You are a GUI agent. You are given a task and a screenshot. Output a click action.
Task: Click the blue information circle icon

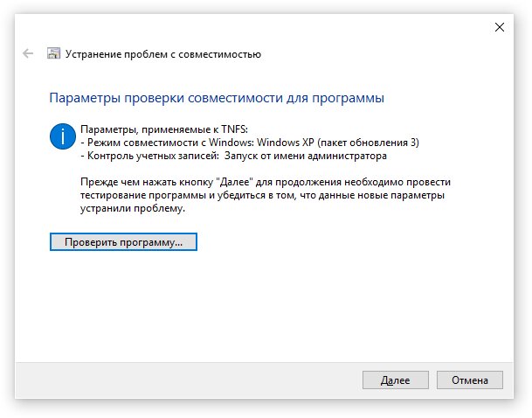(62, 136)
